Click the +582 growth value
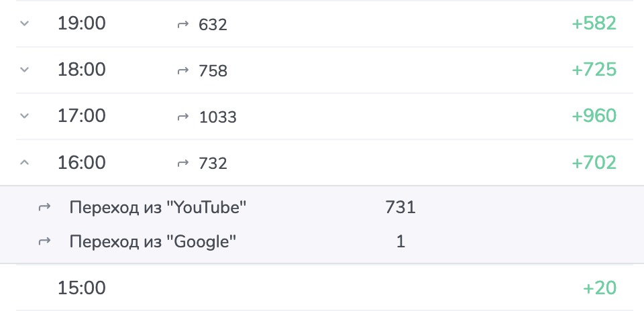This screenshot has width=644, height=311. pos(594,23)
